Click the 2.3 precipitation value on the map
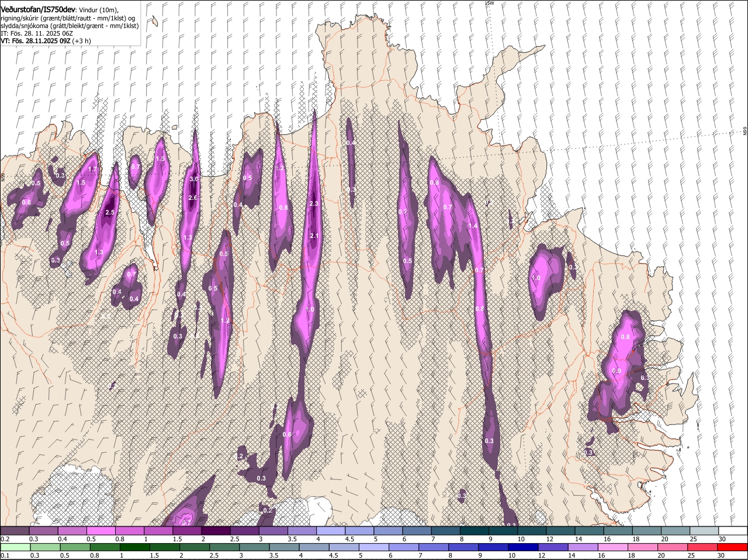Screen dimensions: 748x560 coord(314,204)
